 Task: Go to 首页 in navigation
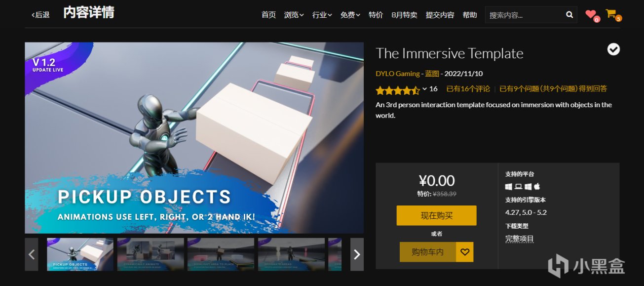pyautogui.click(x=268, y=15)
